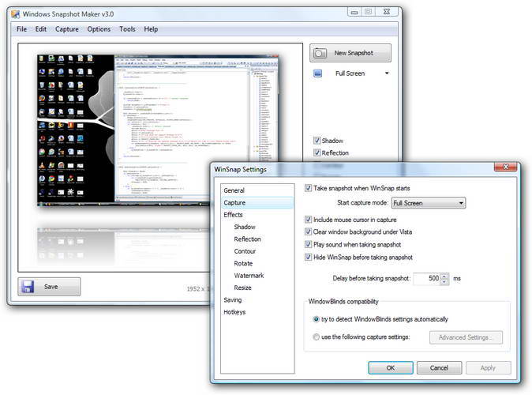532x395 pixels.
Task: Open the Edit menu
Action: [x=41, y=29]
